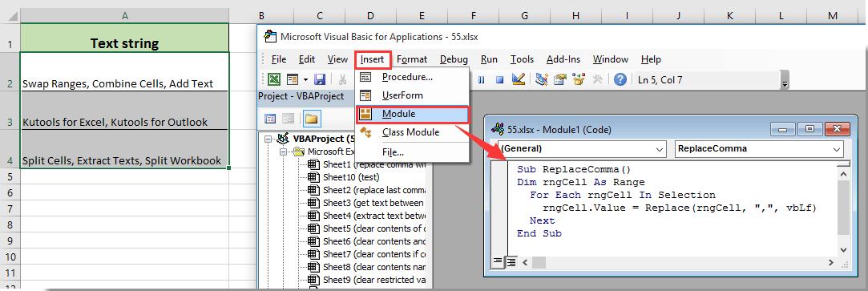Open the Window menu
This screenshot has width=868, height=291.
[x=611, y=59]
